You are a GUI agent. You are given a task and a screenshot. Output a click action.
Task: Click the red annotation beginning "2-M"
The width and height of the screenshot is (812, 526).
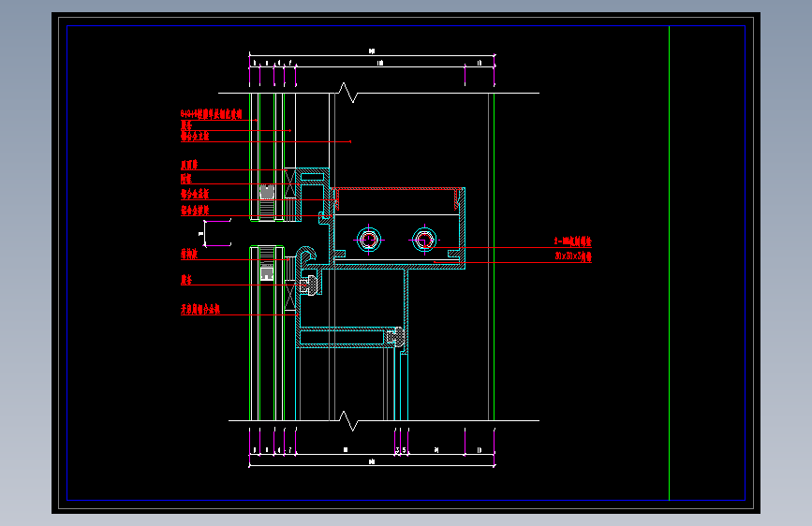(573, 241)
